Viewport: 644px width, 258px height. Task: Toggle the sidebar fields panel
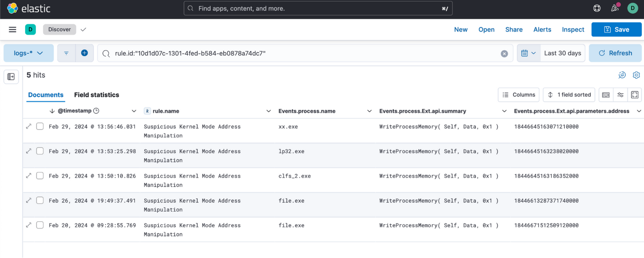pyautogui.click(x=11, y=77)
